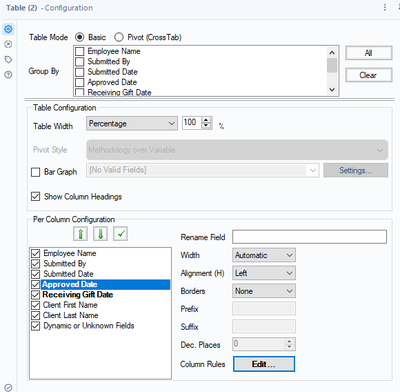Move selected column up with green up arrow

pos(80,234)
